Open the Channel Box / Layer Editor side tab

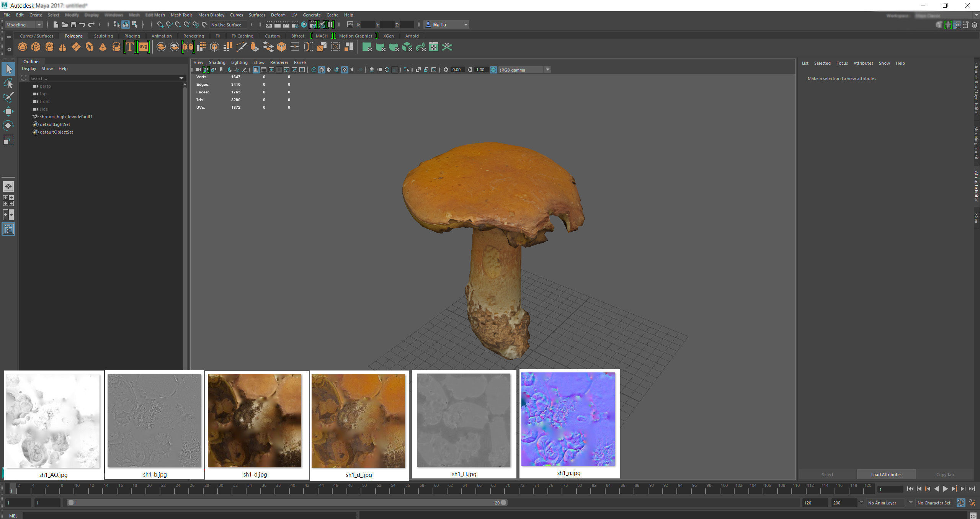(976, 89)
